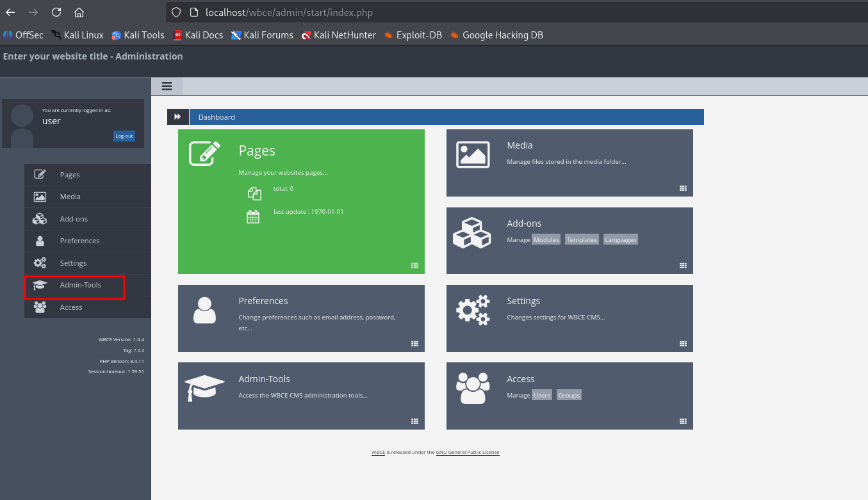Screen dimensions: 868x500
Task: Expand the Dashboard double-arrow button
Action: tap(177, 117)
